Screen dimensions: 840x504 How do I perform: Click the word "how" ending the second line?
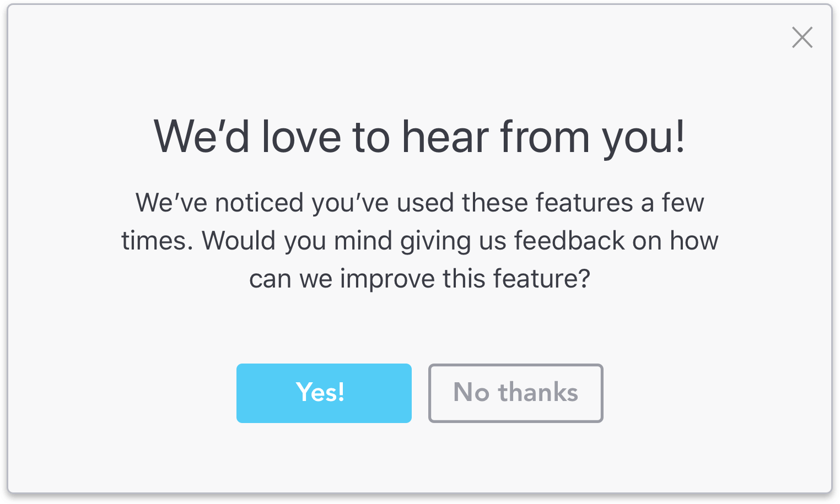coord(694,241)
